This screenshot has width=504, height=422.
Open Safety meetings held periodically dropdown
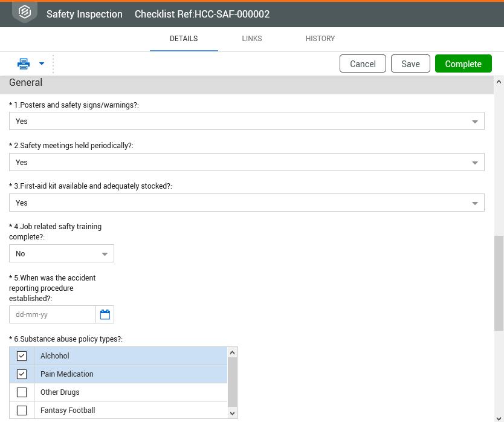click(x=474, y=163)
